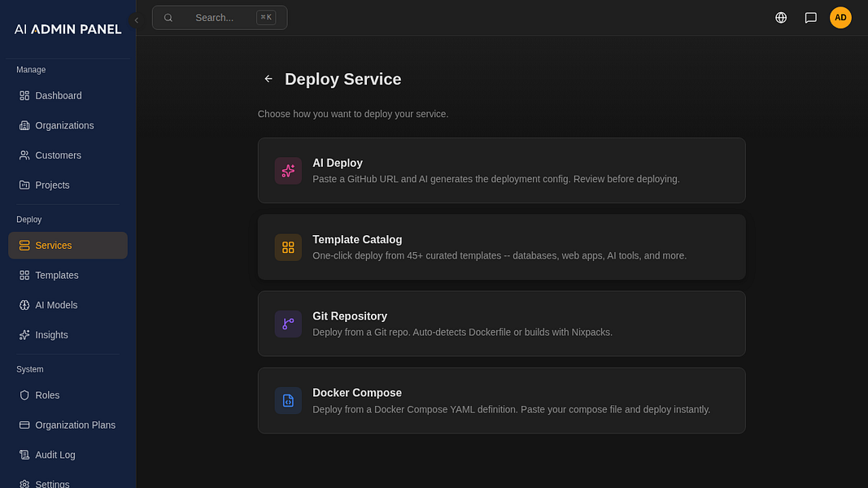868x488 pixels.
Task: Click the purple Git Repository branch icon
Action: tap(289, 324)
